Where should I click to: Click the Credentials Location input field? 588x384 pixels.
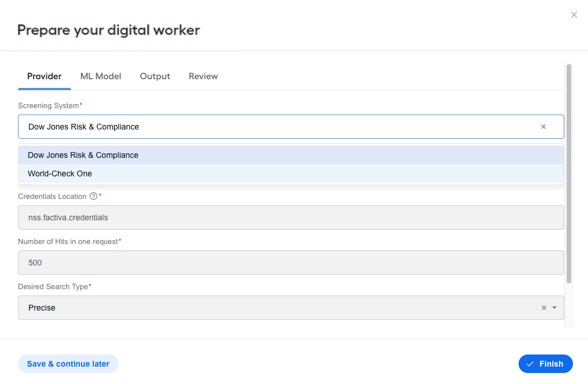[x=291, y=217]
